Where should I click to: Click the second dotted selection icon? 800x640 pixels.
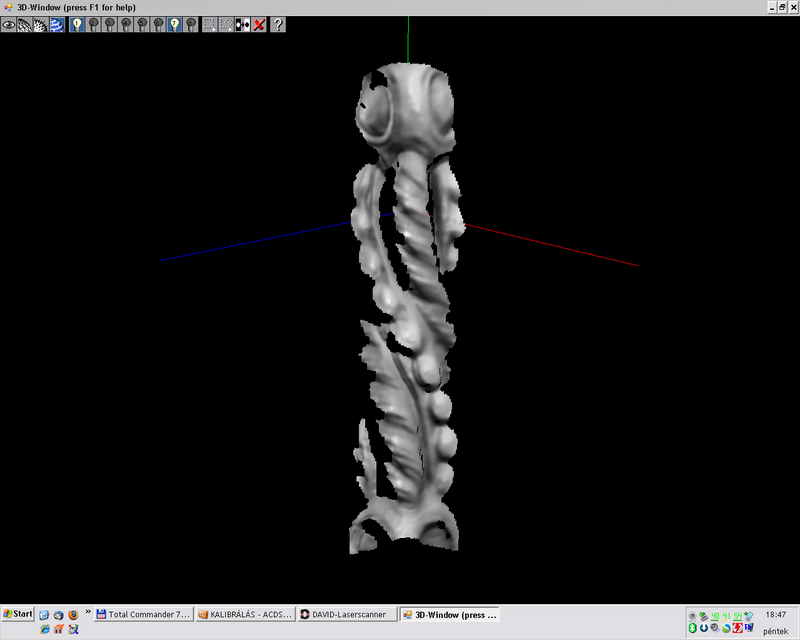click(x=227, y=24)
